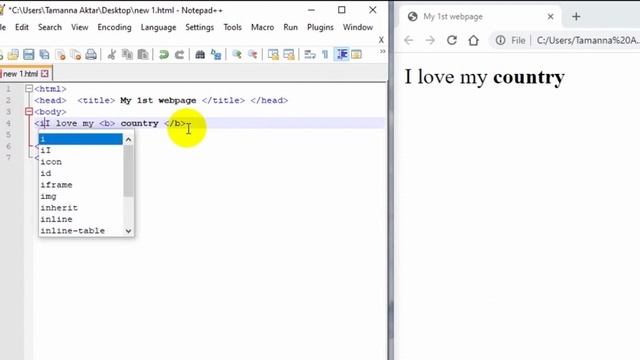Viewport: 640px width, 360px height.
Task: Open the Run menu
Action: point(290,27)
